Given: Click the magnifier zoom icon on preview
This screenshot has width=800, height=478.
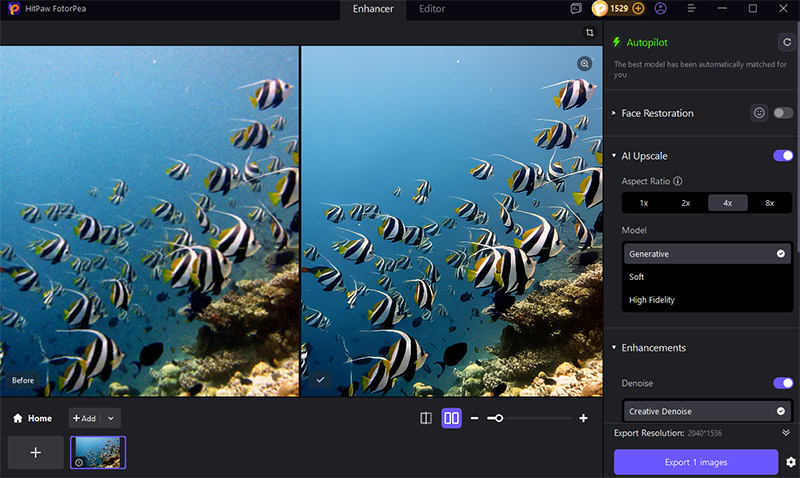Looking at the screenshot, I should [584, 64].
